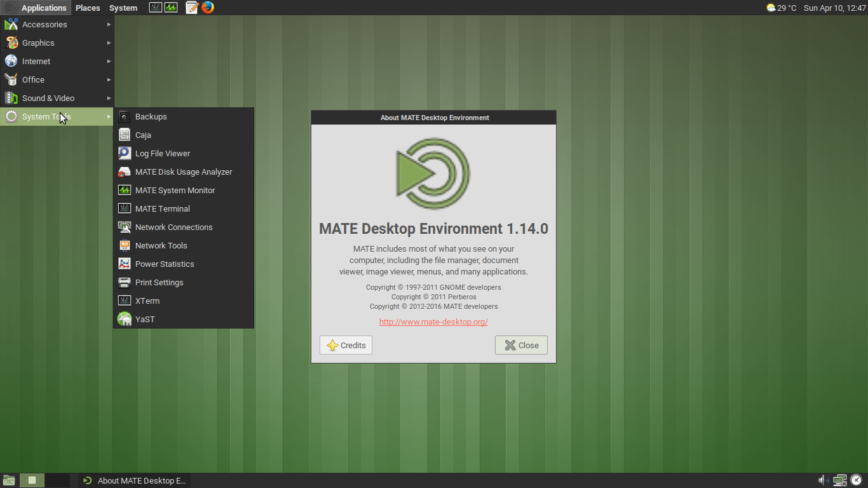Launch Firefox from the top panel
Viewport: 868px width, 488px height.
tap(208, 8)
